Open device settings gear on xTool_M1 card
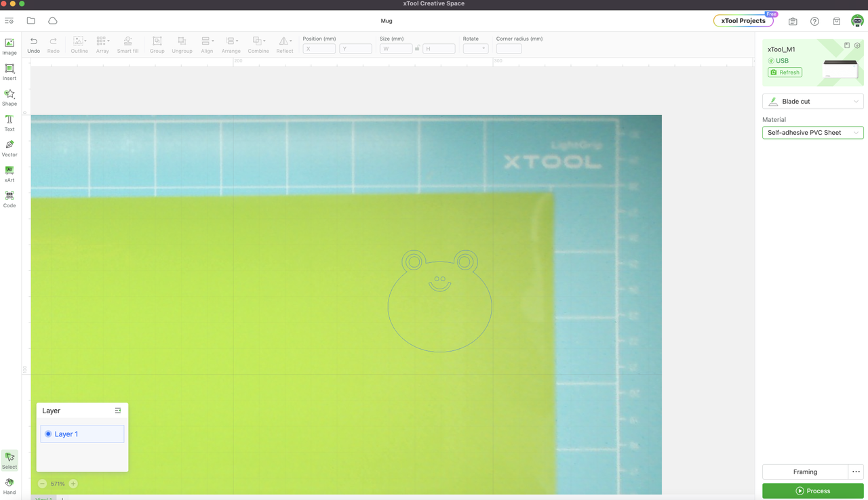 tap(857, 45)
